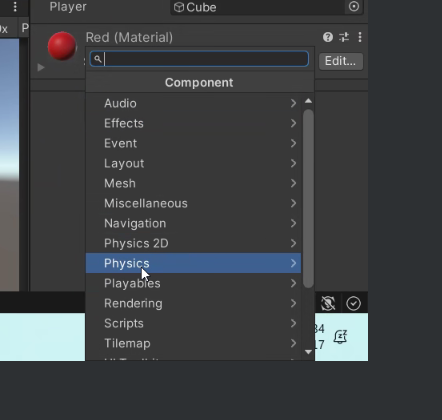Expand the Mesh category arrow

click(x=293, y=183)
